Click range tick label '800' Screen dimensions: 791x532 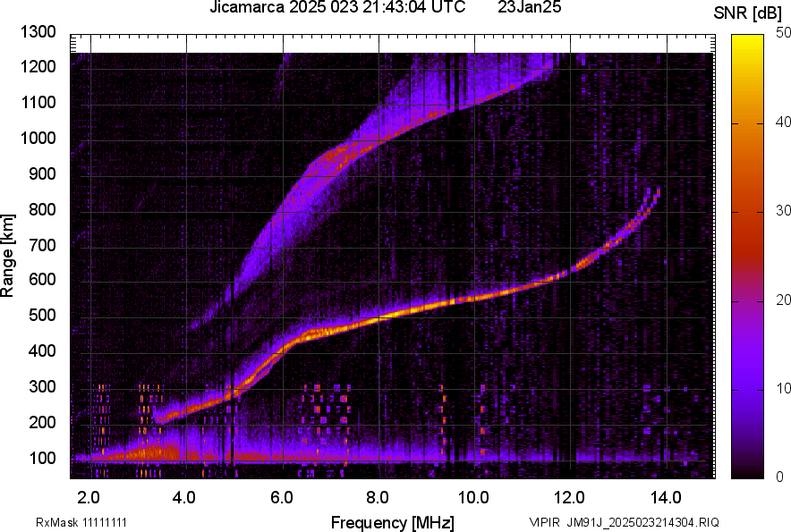(42, 209)
